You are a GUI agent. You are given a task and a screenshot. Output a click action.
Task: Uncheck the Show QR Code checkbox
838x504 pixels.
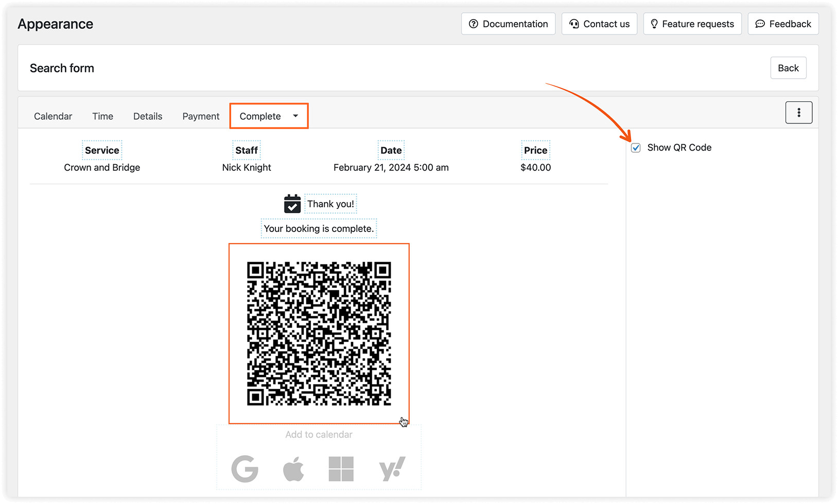pos(636,148)
